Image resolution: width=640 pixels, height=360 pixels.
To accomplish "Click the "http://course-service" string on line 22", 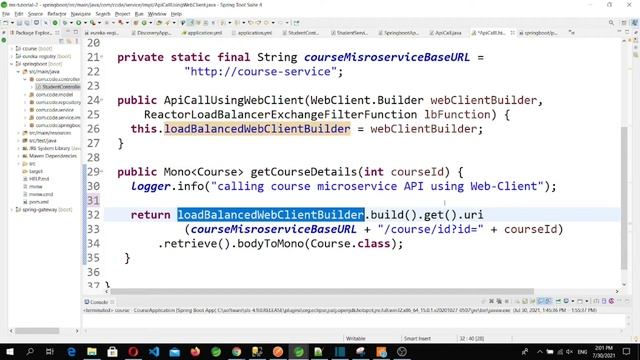I will tap(260, 72).
